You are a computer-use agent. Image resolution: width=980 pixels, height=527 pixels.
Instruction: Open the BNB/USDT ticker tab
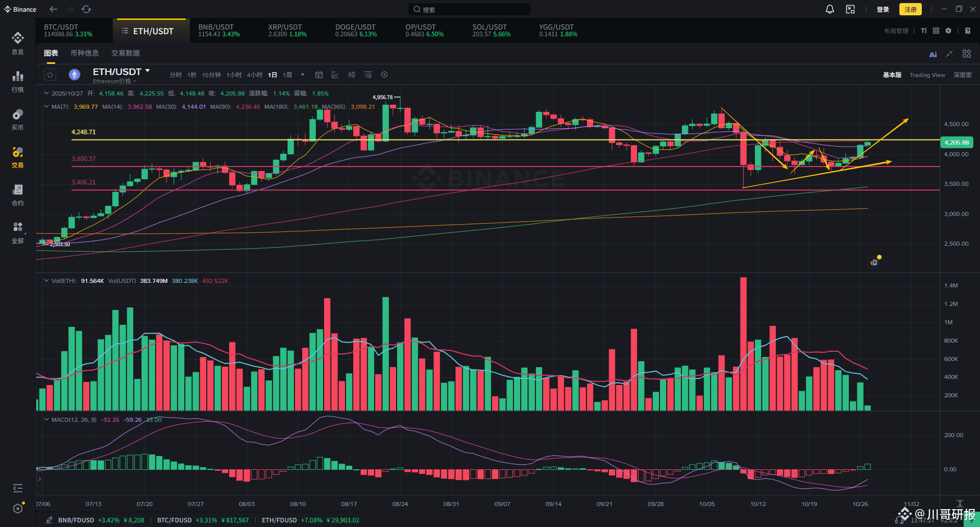click(x=219, y=31)
